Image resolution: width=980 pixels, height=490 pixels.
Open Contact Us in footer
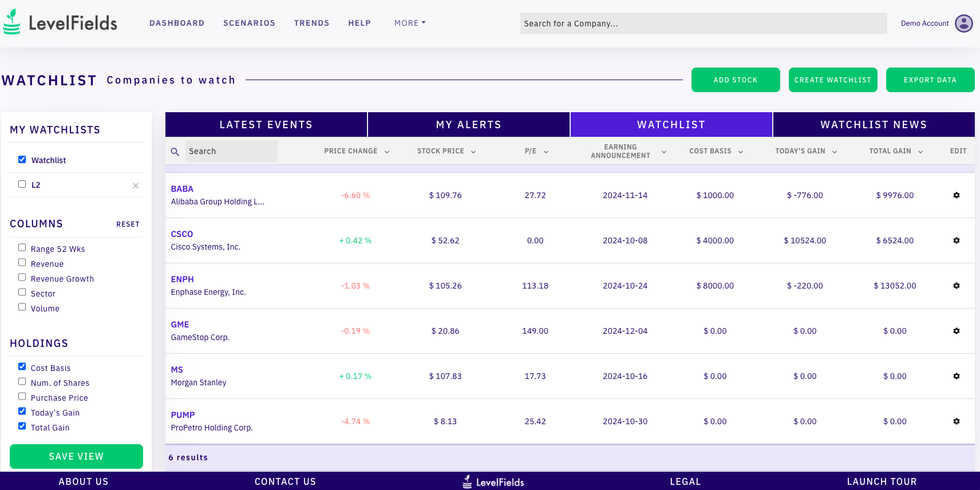pos(285,482)
